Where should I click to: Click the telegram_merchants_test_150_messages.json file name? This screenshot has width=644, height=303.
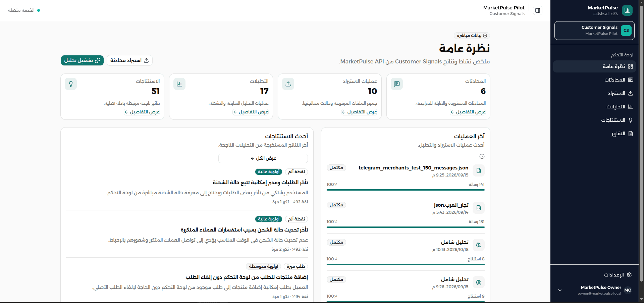pyautogui.click(x=413, y=168)
